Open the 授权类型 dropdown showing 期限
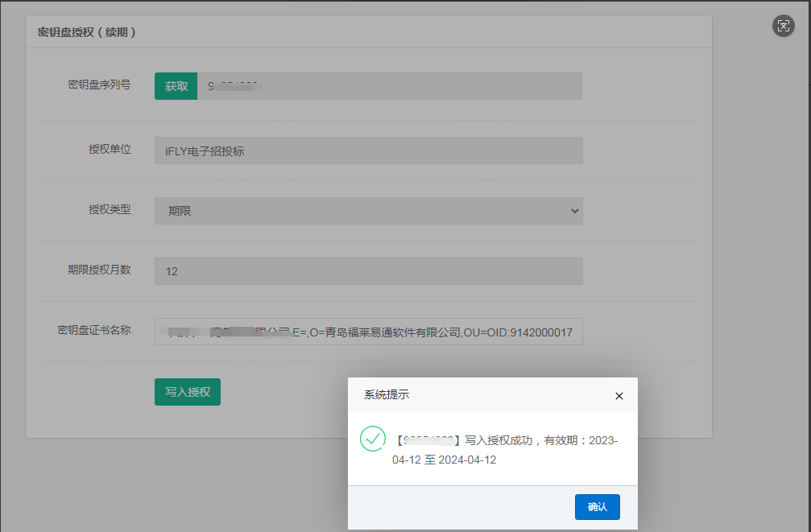Screen dimensions: 811x532 368,211
